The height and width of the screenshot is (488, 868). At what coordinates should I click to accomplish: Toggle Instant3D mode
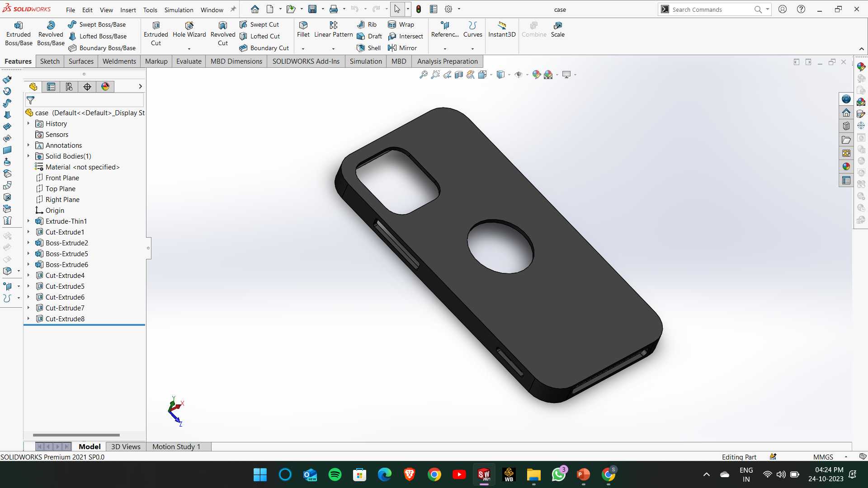(x=502, y=30)
